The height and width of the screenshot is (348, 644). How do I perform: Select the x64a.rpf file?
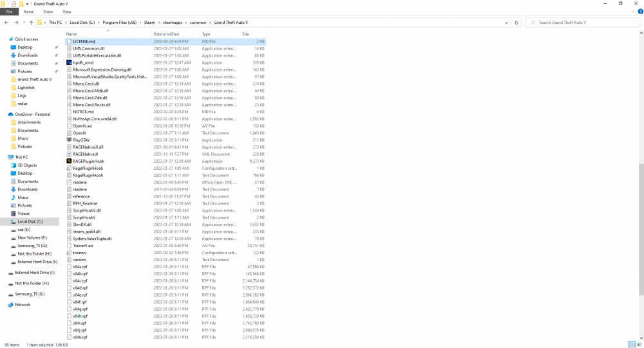point(166,267)
